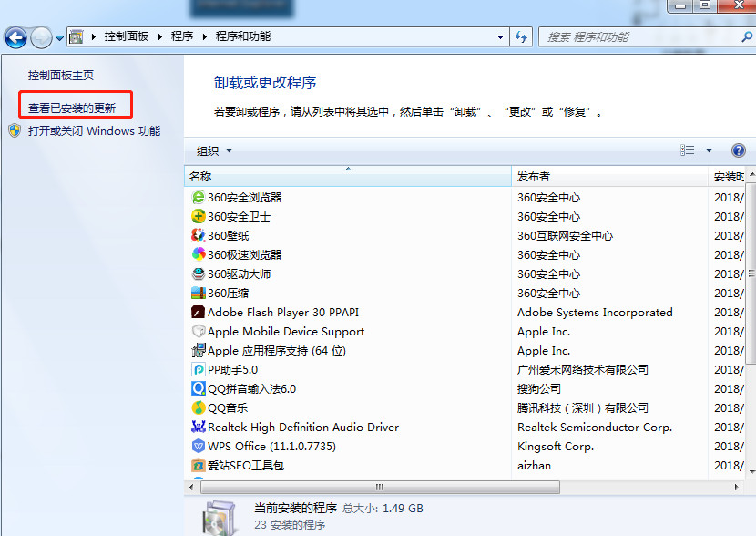The height and width of the screenshot is (536, 756).
Task: Open 控制面板主页 link
Action: click(x=61, y=76)
